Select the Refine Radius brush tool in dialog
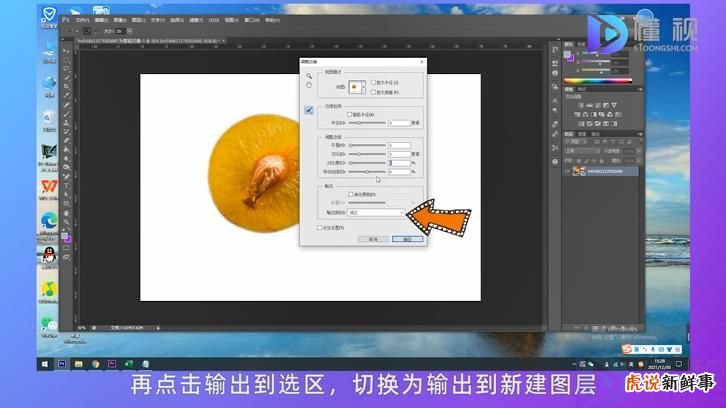 coord(309,110)
